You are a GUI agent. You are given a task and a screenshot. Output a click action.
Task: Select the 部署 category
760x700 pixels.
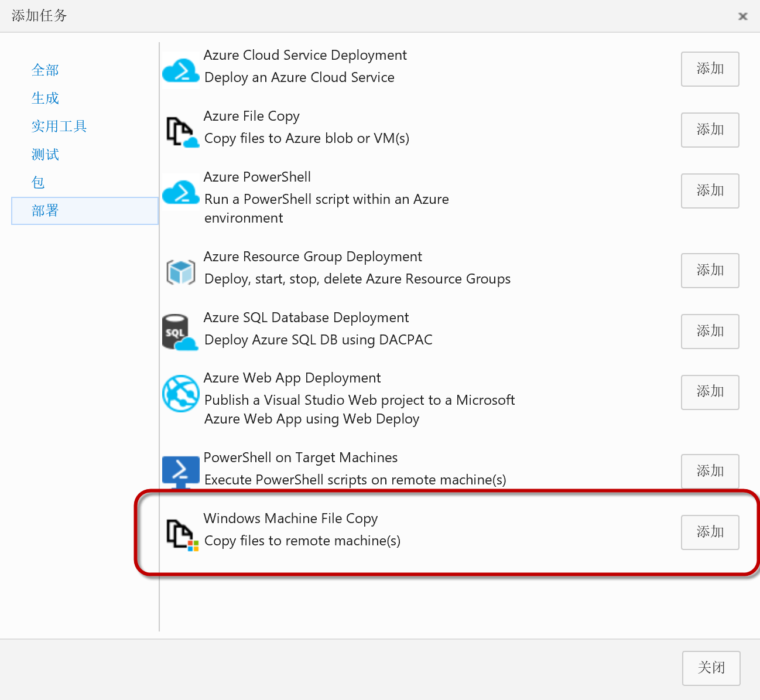(85, 211)
